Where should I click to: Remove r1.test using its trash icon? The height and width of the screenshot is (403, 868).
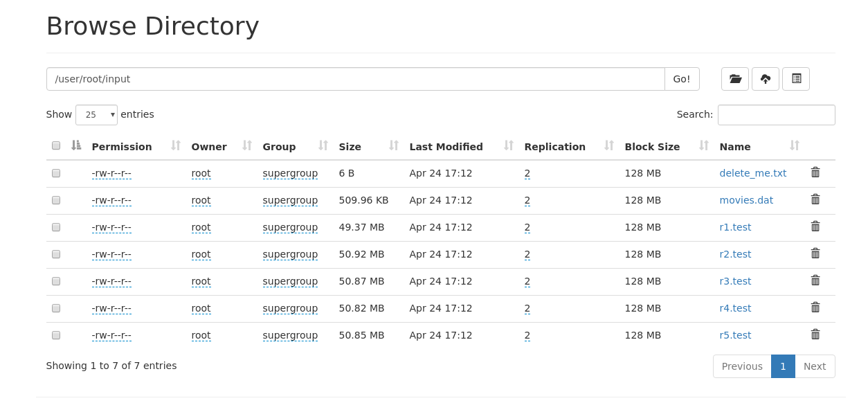(x=815, y=226)
